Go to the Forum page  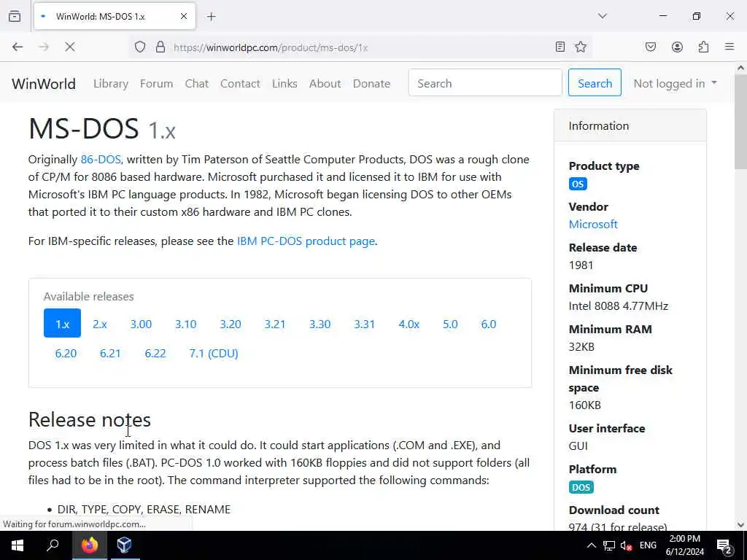coord(156,83)
